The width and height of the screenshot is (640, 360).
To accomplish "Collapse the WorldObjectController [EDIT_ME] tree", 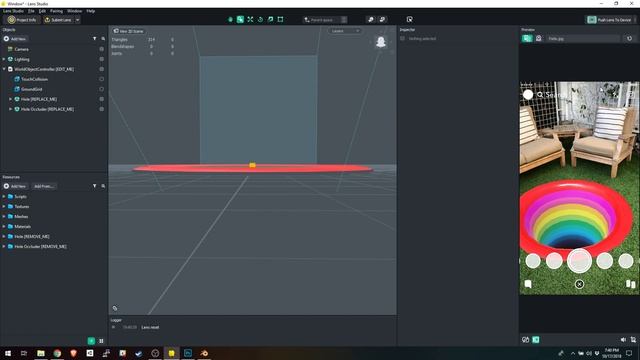I will click(x=4, y=69).
